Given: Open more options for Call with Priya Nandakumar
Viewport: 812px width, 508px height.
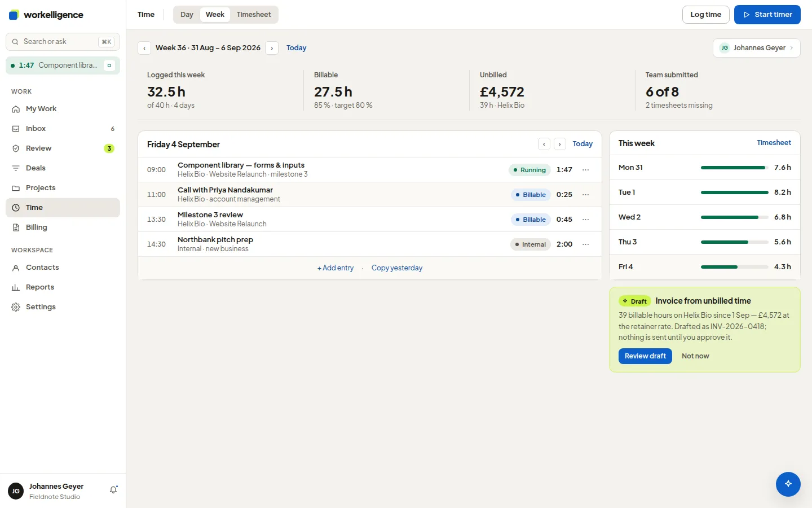Looking at the screenshot, I should (586, 195).
